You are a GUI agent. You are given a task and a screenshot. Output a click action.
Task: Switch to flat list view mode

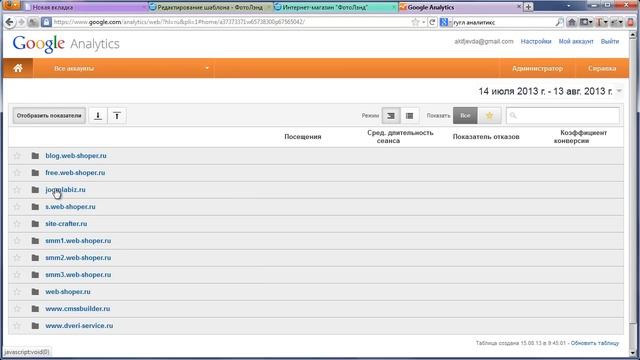tap(409, 116)
